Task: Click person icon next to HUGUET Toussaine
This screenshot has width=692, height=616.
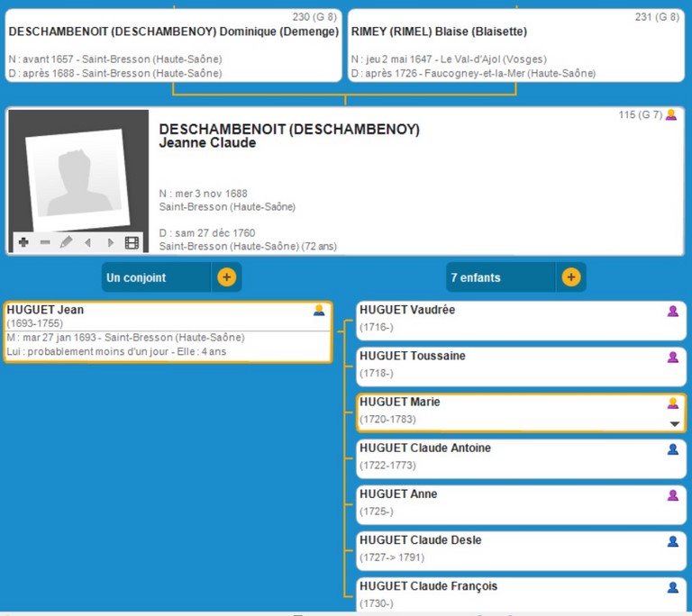Action: click(x=672, y=358)
